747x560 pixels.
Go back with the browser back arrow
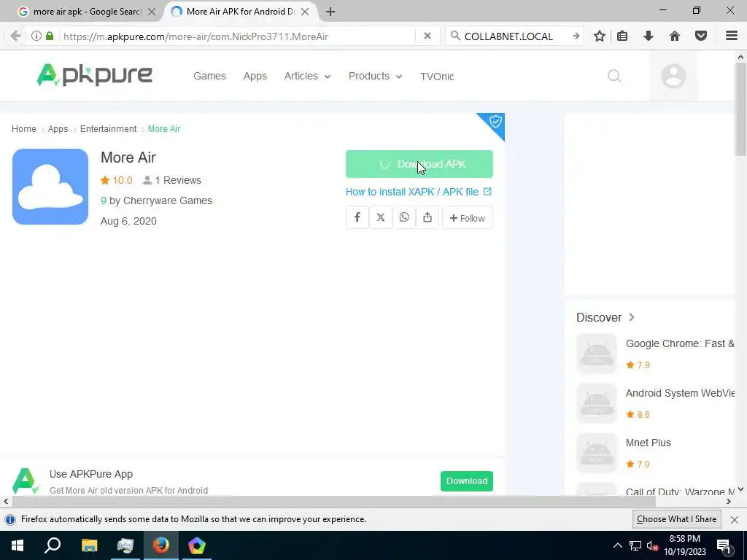[16, 36]
